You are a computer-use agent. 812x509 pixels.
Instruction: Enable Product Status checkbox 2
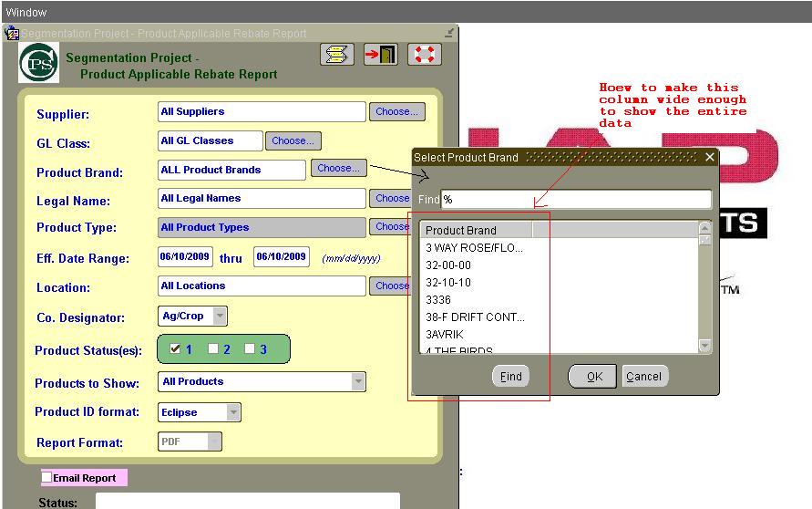(x=213, y=348)
